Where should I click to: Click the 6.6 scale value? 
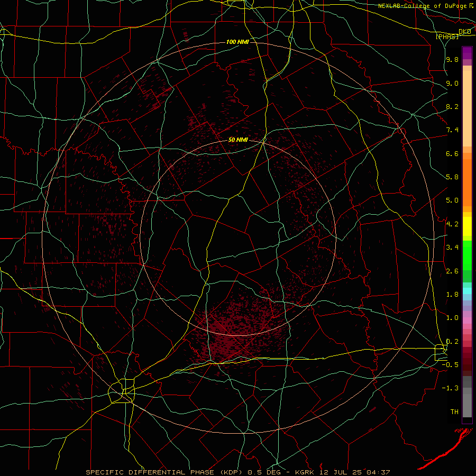(x=452, y=153)
